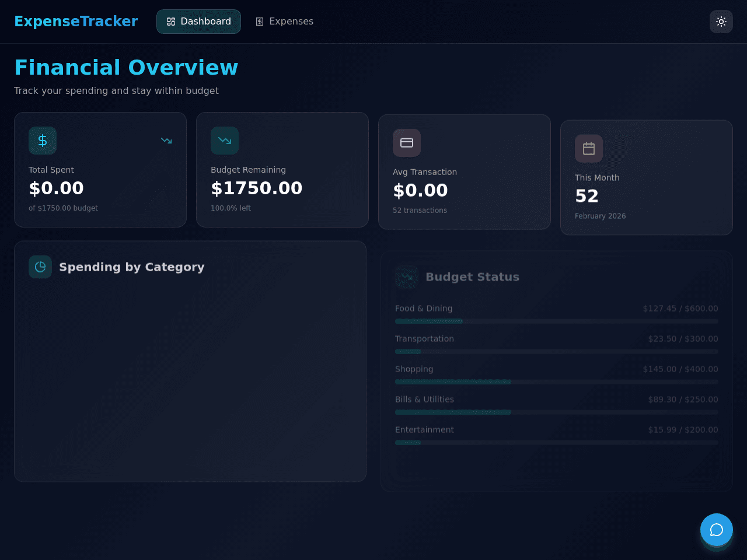
Task: Click the Total Spent label
Action: click(x=51, y=170)
